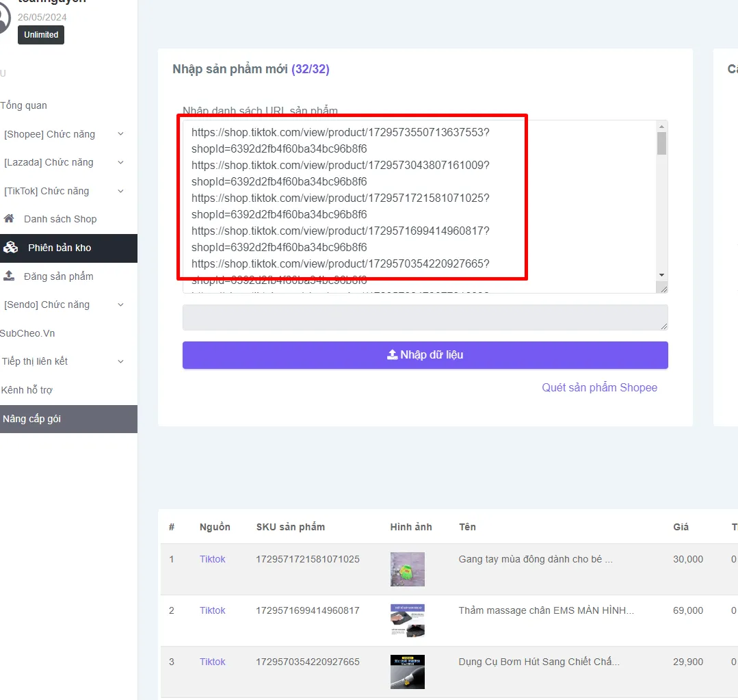The width and height of the screenshot is (738, 700).
Task: Expand the [Sendo] Chức năng chevron
Action: (x=120, y=304)
